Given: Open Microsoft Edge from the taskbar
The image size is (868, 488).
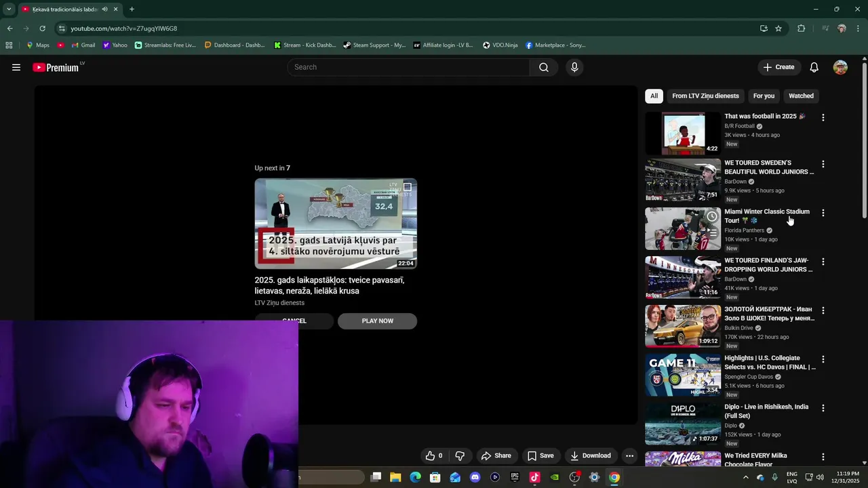Looking at the screenshot, I should 415,477.
